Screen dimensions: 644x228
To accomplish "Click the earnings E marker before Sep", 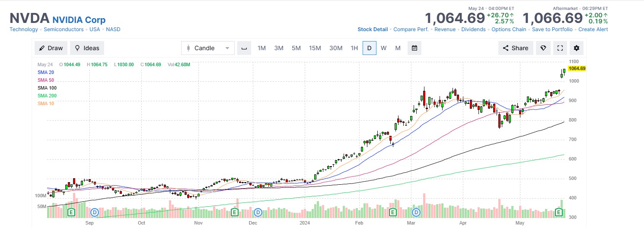I will click(x=72, y=212).
